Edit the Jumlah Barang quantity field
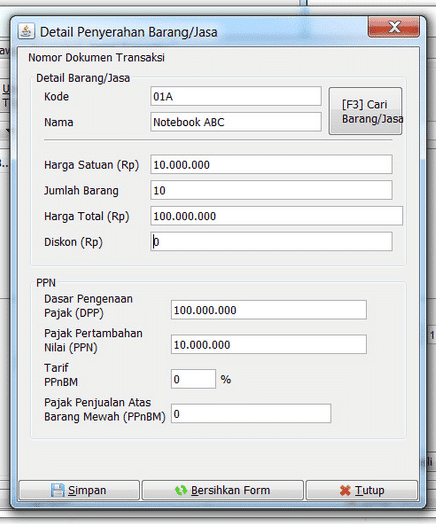This screenshot has width=436, height=524. [x=271, y=190]
